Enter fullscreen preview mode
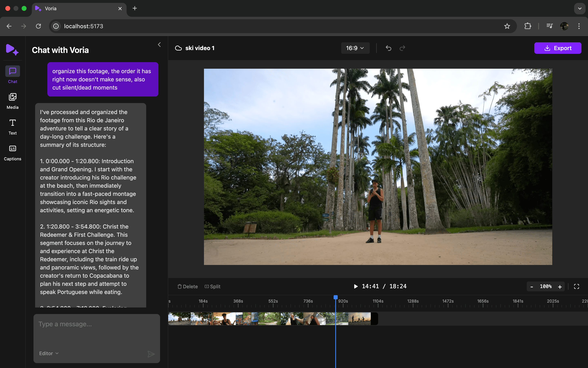The image size is (588, 368). (x=577, y=286)
